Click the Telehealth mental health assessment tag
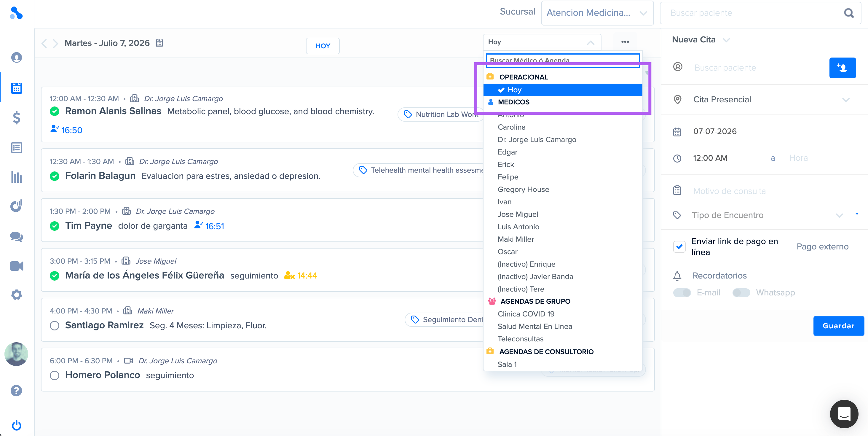 pos(418,170)
